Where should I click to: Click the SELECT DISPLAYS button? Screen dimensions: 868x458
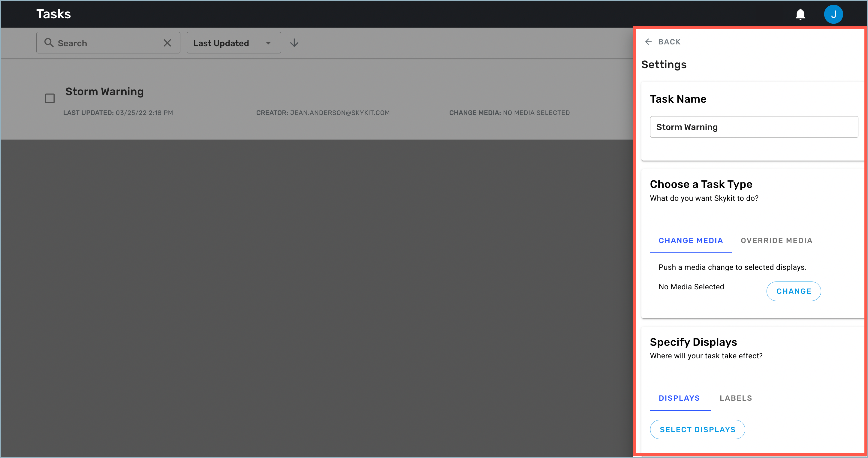(x=698, y=429)
